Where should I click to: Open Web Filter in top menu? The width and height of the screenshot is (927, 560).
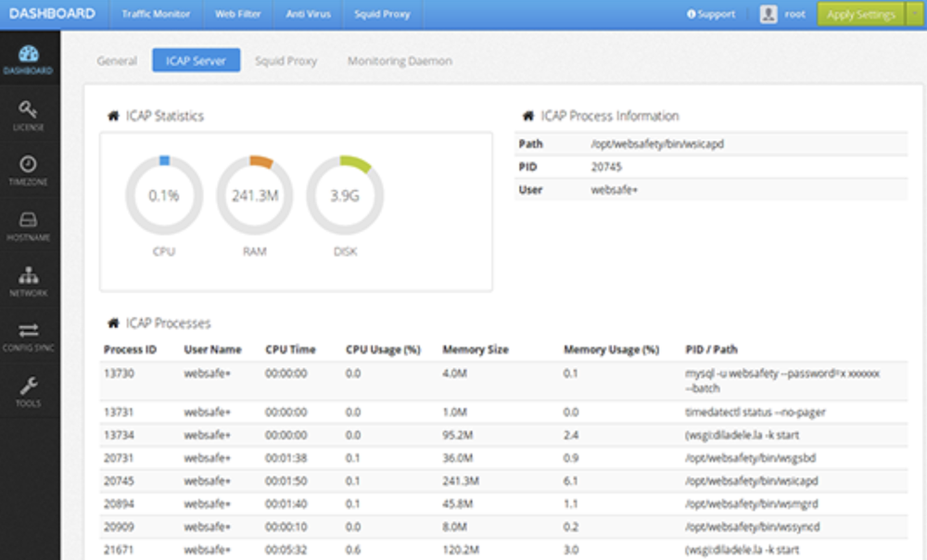pyautogui.click(x=237, y=14)
